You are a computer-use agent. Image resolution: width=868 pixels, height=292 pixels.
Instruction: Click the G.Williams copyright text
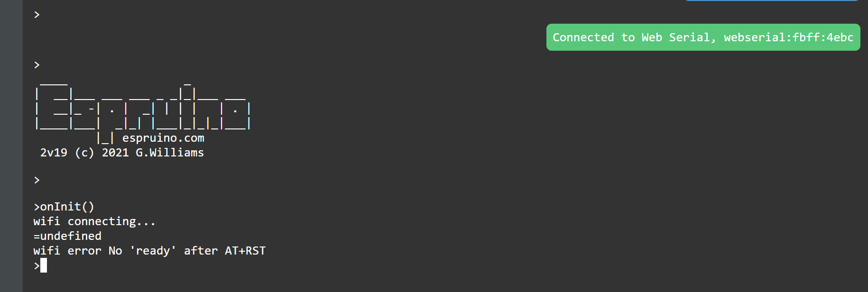click(x=170, y=153)
